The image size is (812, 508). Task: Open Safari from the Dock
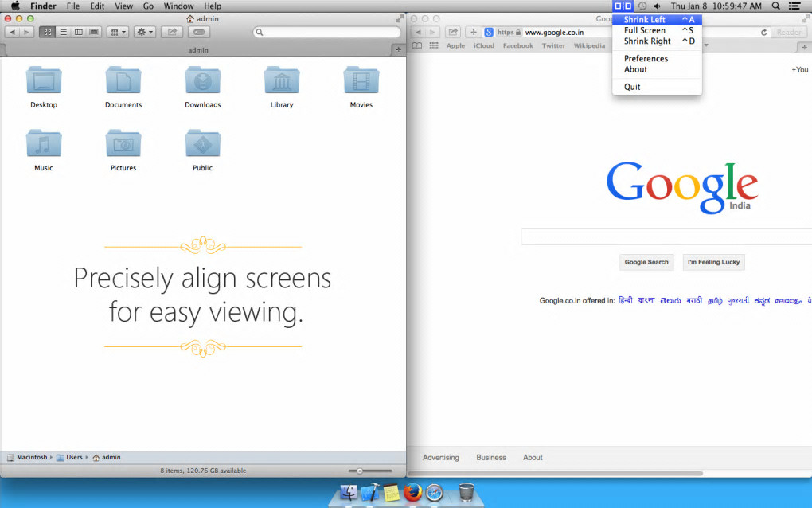(x=435, y=492)
